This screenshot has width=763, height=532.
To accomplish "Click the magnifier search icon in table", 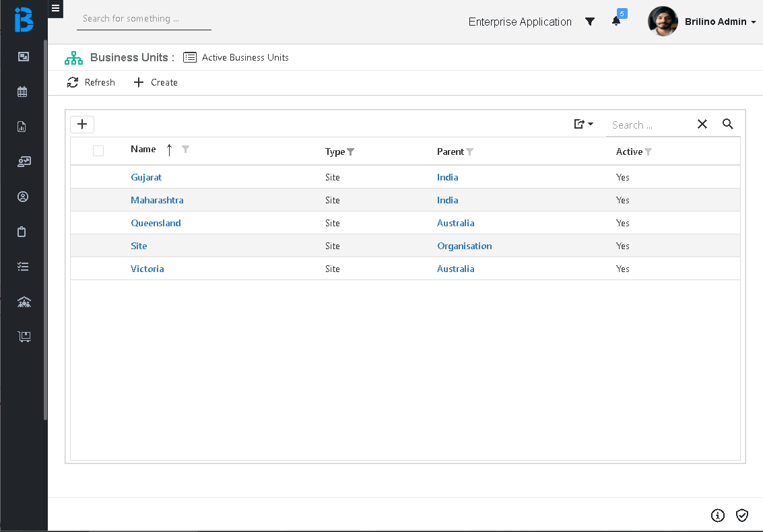I will click(x=727, y=124).
